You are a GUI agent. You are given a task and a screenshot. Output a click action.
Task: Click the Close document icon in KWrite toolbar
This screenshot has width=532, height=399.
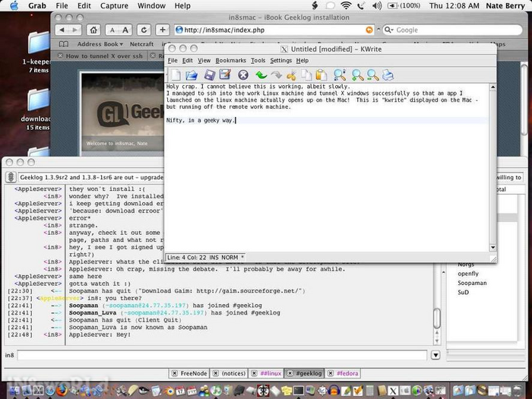coord(243,75)
